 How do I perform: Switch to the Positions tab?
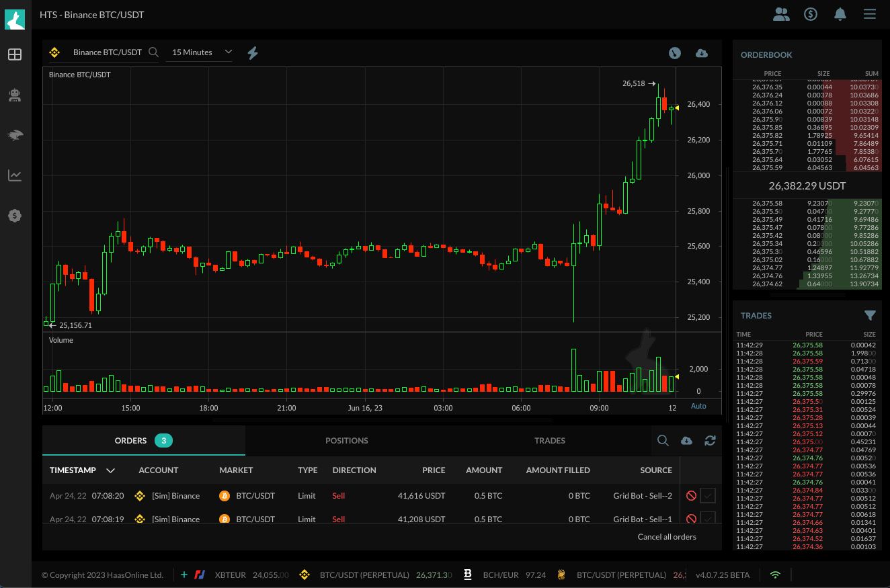pyautogui.click(x=347, y=441)
